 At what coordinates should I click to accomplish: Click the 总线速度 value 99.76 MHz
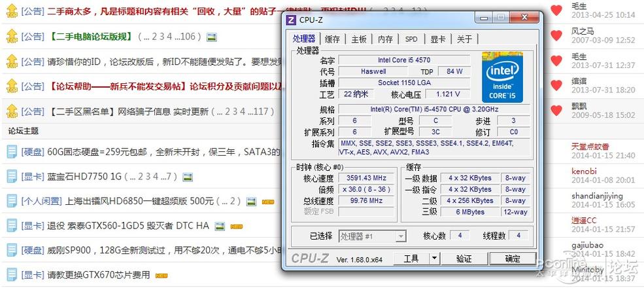point(366,201)
